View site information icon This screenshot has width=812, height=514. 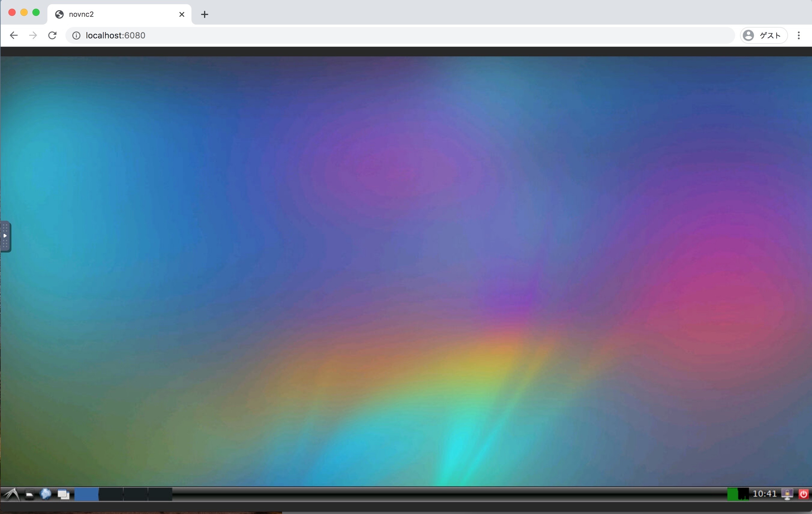click(x=77, y=35)
